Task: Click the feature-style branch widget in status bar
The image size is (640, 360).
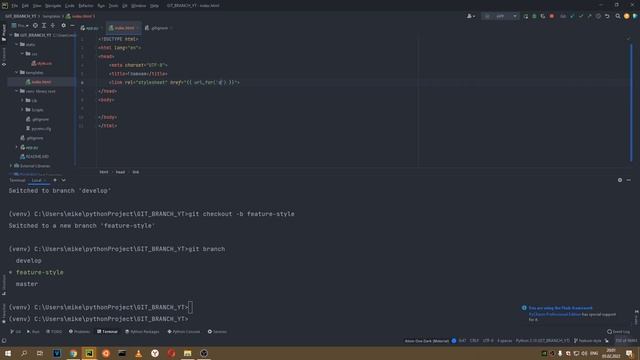Action: (x=588, y=341)
